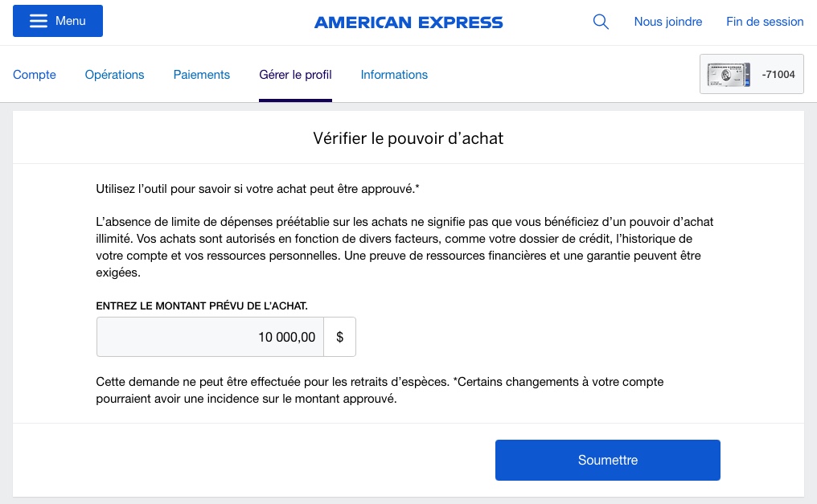Click the dollar sign next to amount
This screenshot has width=817, height=504.
pyautogui.click(x=339, y=336)
